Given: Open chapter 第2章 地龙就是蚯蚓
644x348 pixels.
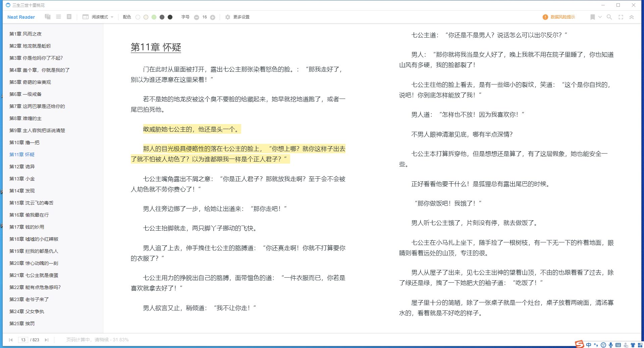Looking at the screenshot, I should click(x=30, y=46).
